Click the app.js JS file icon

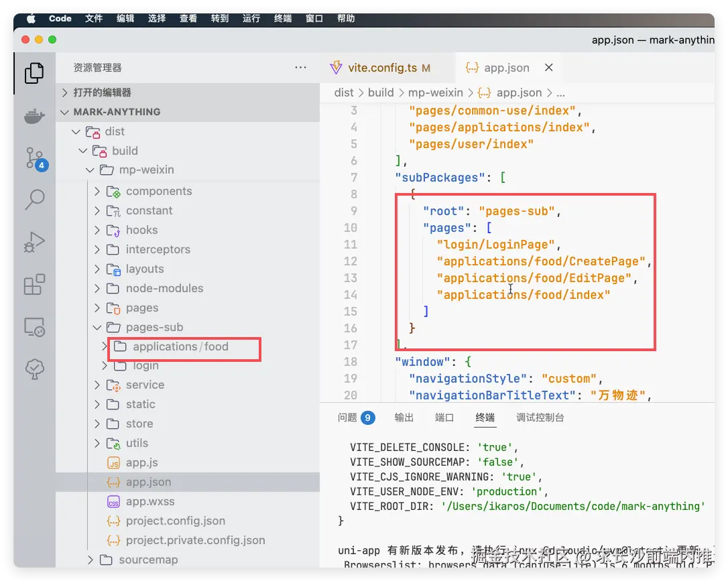113,462
